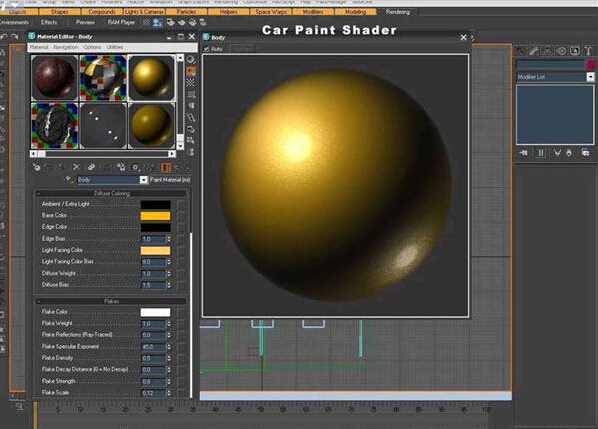The width and height of the screenshot is (598, 429).
Task: Toggle Show End Result in modifier stack
Action: (541, 153)
